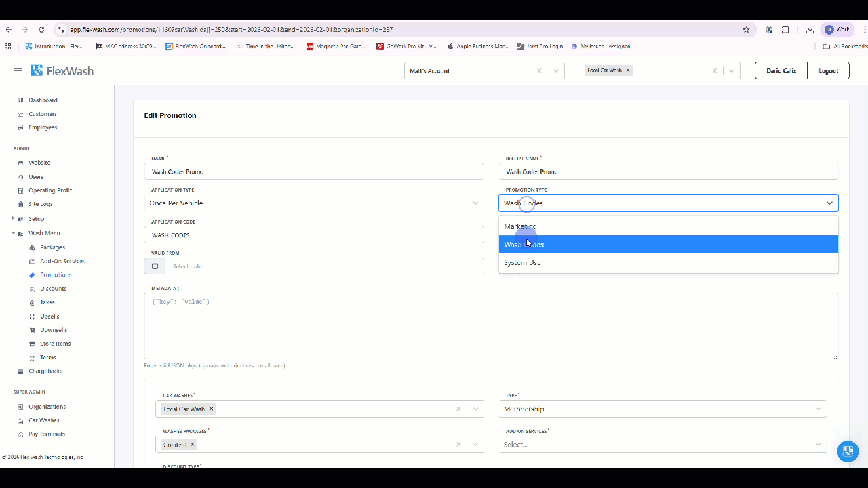Collapse the Promotion Type dropdown chevron

click(829, 203)
